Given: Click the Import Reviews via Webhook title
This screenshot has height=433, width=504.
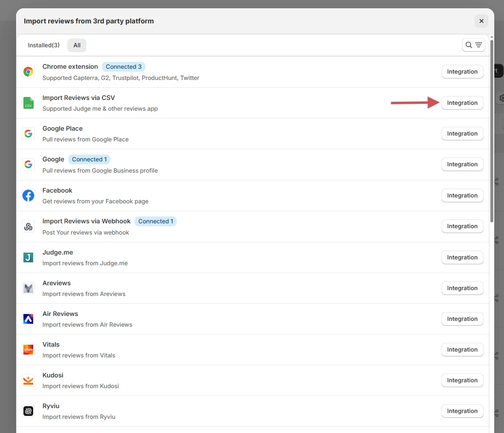Looking at the screenshot, I should point(86,221).
